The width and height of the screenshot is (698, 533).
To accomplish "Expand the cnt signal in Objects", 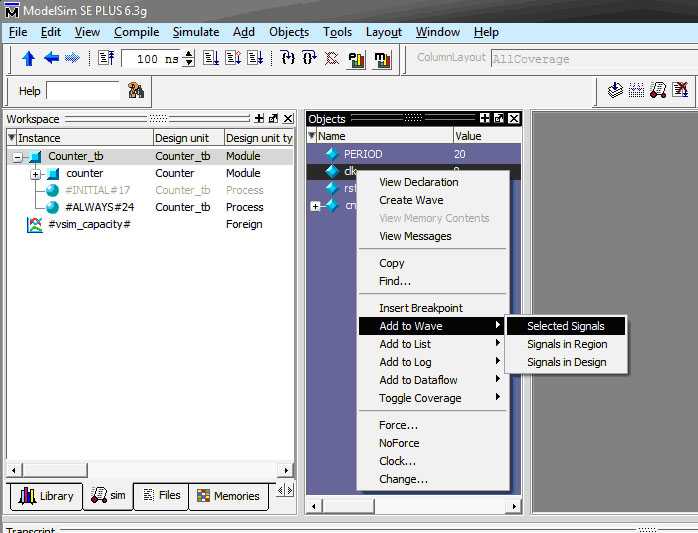I will coord(316,206).
